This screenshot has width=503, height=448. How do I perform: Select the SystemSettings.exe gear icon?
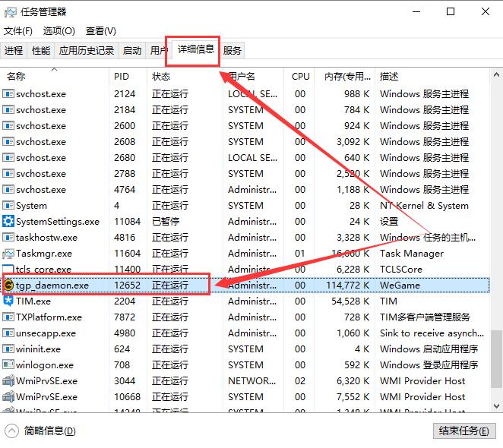(x=8, y=222)
